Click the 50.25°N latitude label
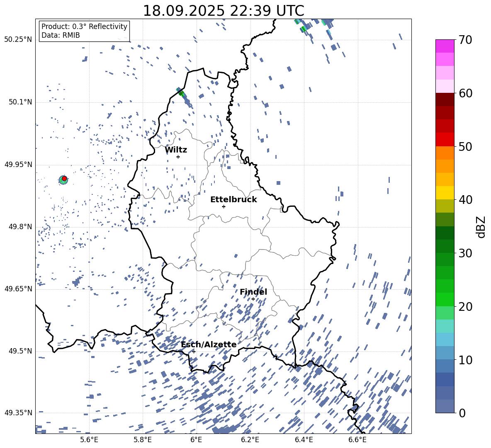This screenshot has height=448, width=491. tap(19, 40)
